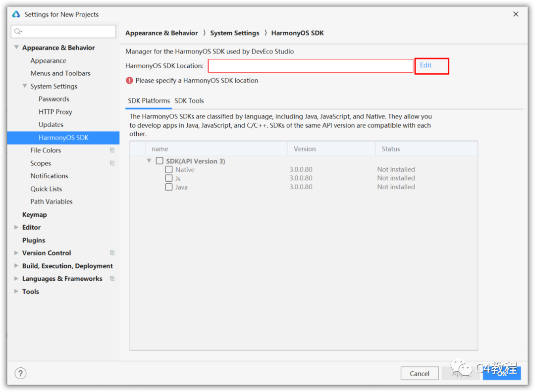This screenshot has width=535, height=392.
Task: Open the Path Variables settings page
Action: (x=51, y=201)
